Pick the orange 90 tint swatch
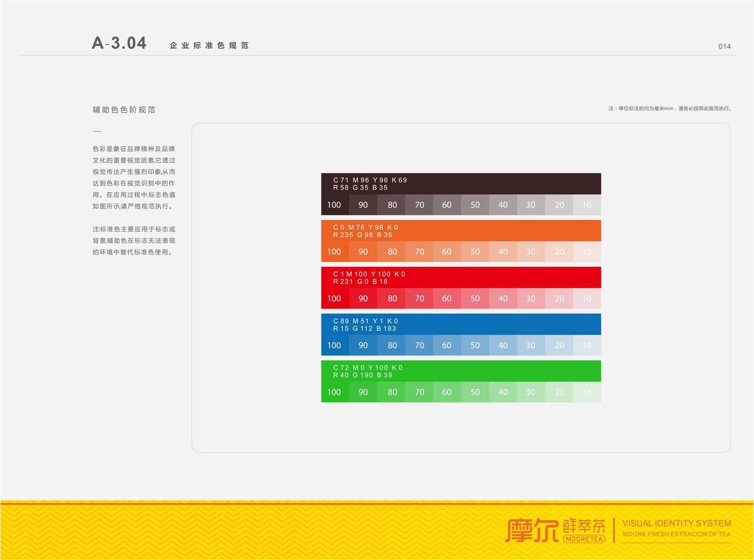754x560 pixels. 363,252
